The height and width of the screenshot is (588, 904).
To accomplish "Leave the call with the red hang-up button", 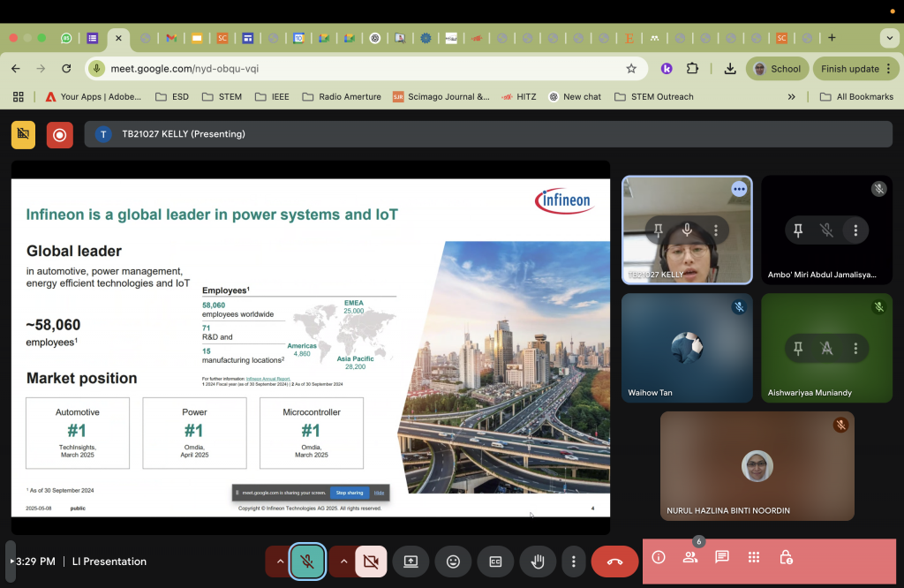I will pos(614,561).
